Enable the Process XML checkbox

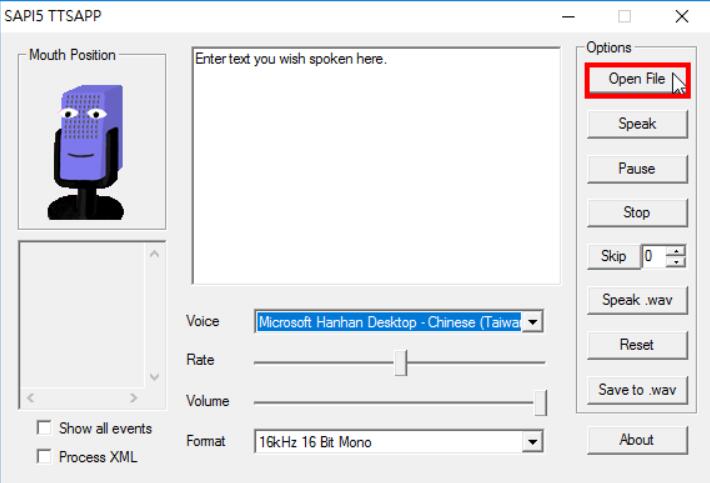(44, 456)
